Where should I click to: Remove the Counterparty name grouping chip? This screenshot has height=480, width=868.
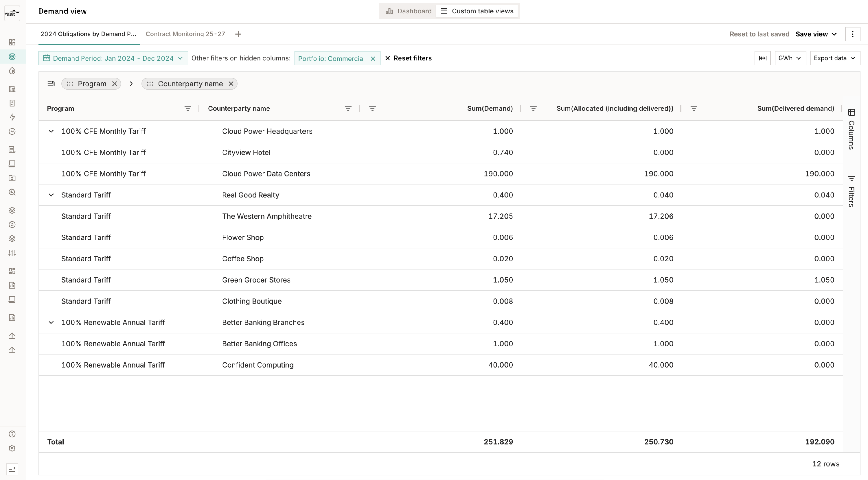click(231, 84)
